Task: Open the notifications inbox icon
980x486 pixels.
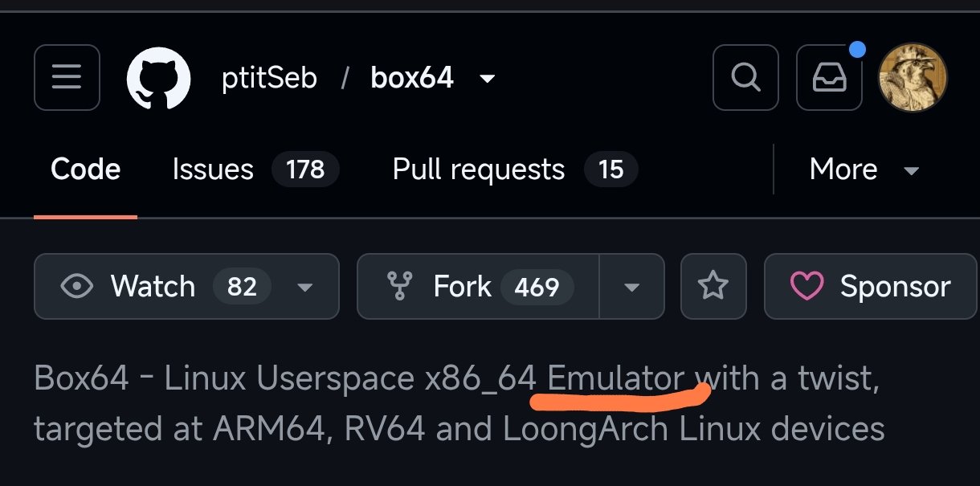Action: point(829,77)
